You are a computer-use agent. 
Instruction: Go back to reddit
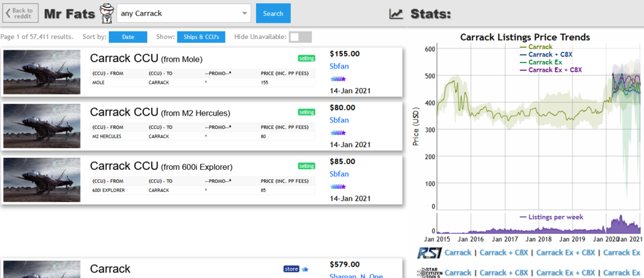tap(20, 13)
